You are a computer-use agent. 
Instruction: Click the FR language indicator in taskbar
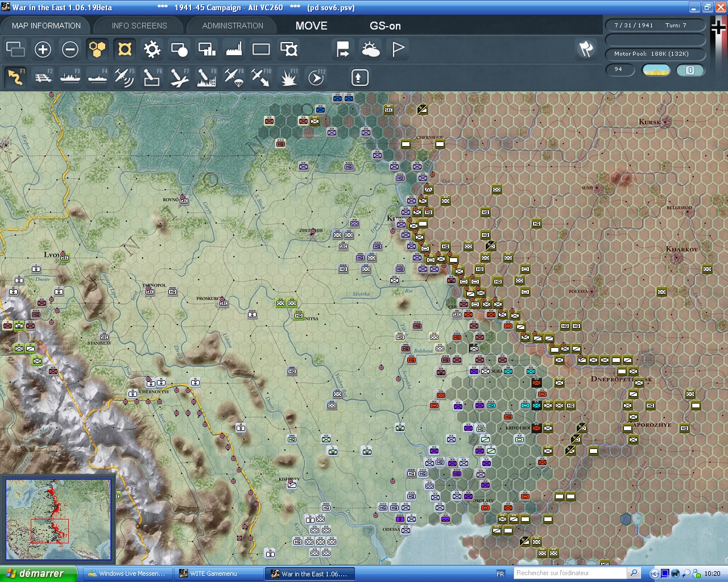coord(500,574)
